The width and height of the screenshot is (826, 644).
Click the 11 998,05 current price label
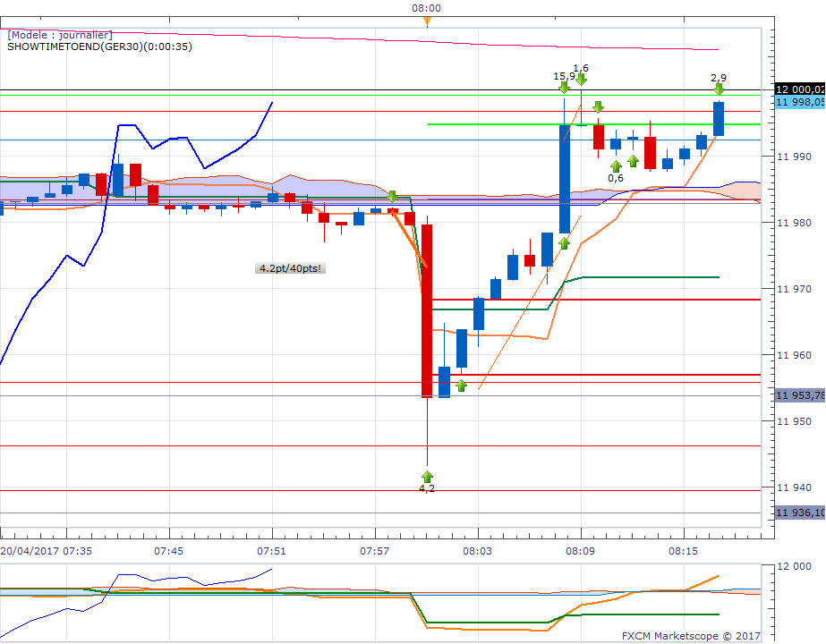pyautogui.click(x=800, y=102)
